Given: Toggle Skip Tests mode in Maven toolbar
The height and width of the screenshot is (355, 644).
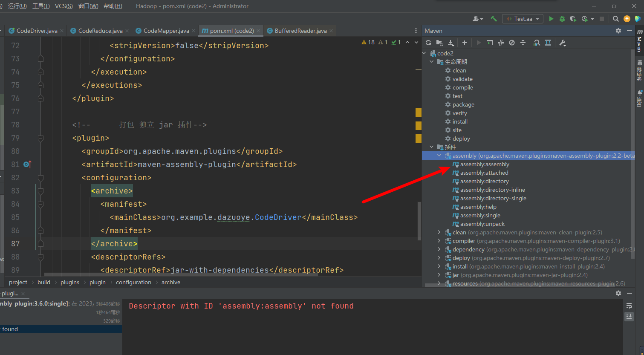Looking at the screenshot, I should [512, 43].
